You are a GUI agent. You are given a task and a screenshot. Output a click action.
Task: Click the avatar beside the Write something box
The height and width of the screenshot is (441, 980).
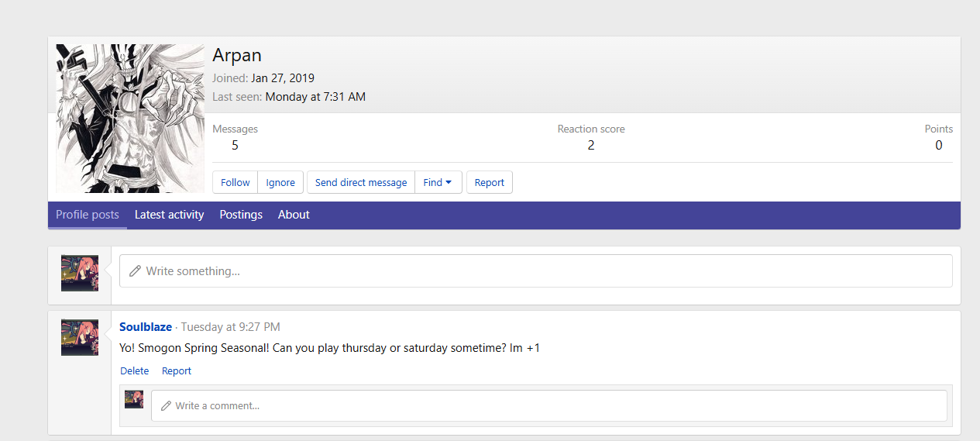(80, 273)
